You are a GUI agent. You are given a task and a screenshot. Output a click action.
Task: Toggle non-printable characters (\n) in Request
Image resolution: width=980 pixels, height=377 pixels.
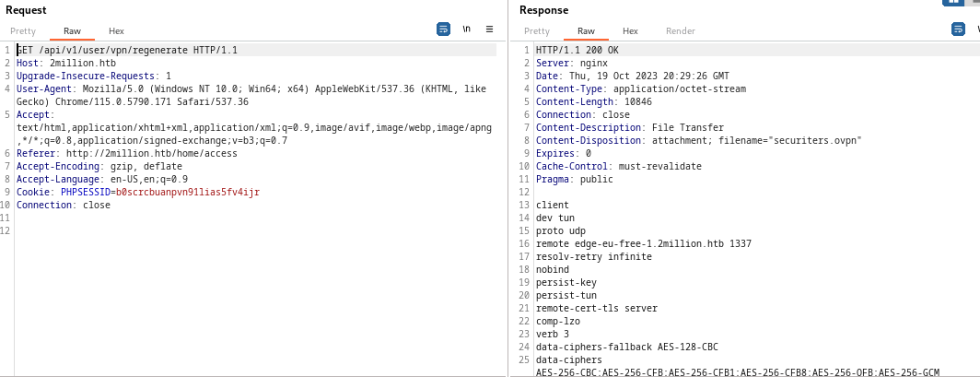[x=467, y=29]
